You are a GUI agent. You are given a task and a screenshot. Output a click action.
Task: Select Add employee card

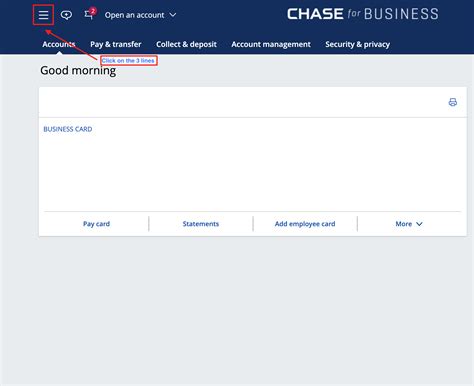(305, 224)
